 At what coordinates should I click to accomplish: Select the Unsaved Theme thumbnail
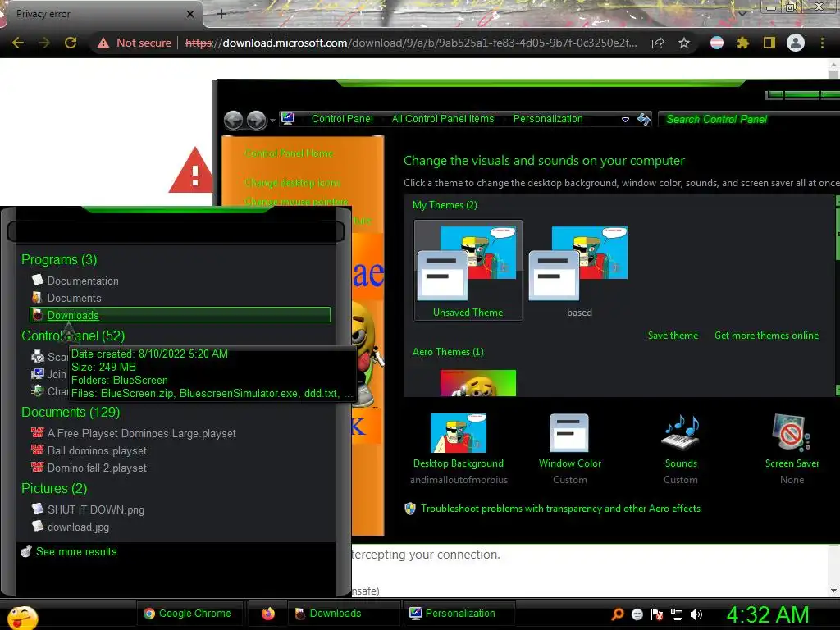(x=468, y=271)
